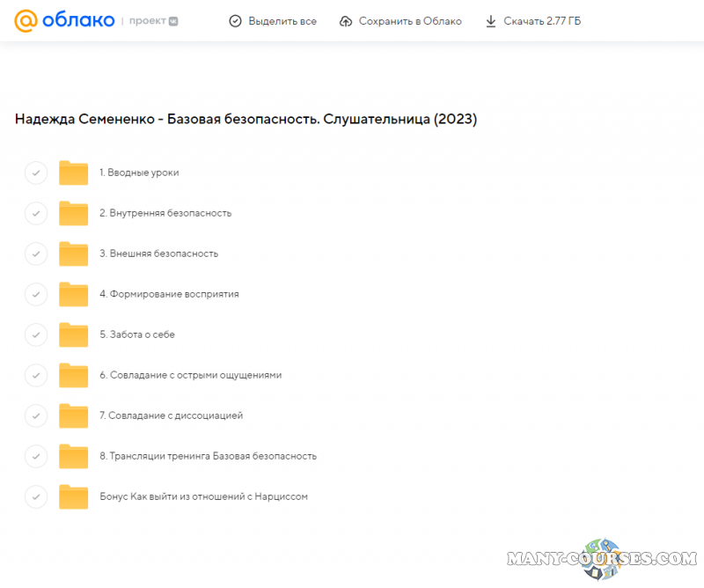Click the MANY-COURSES.COM watermark logo

coord(602,558)
